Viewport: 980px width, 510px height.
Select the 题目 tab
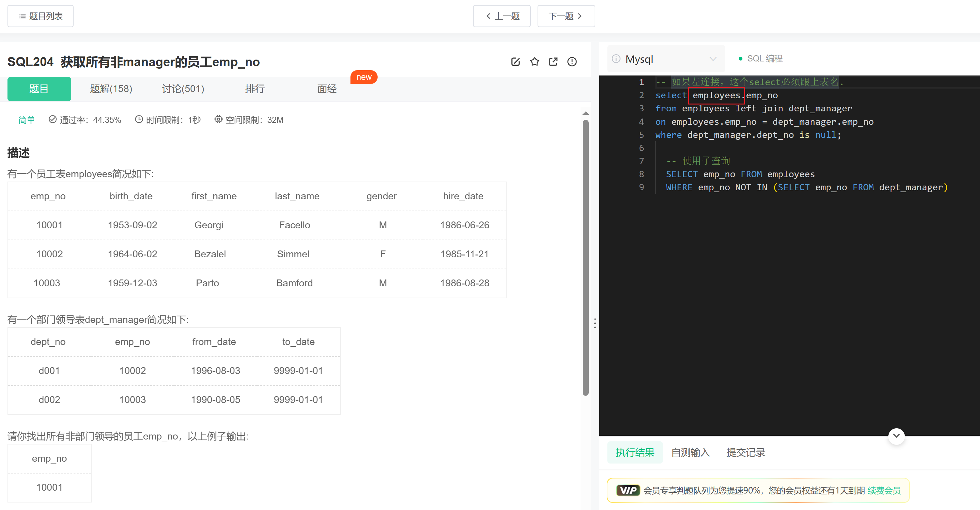pos(39,89)
